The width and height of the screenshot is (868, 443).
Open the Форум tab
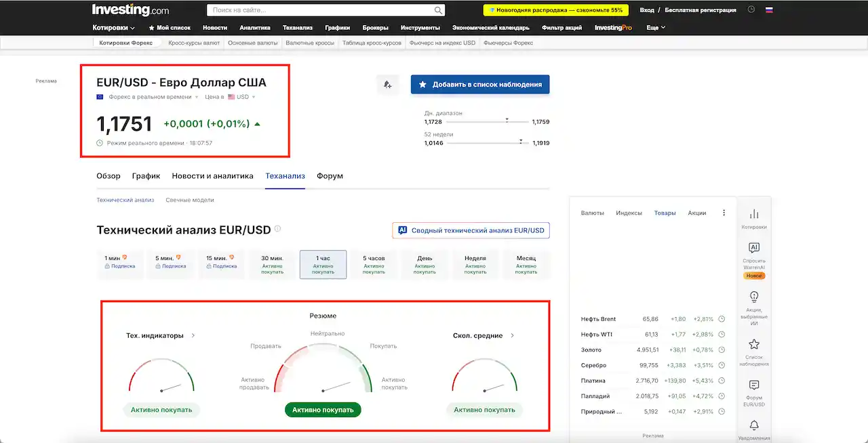(x=330, y=176)
